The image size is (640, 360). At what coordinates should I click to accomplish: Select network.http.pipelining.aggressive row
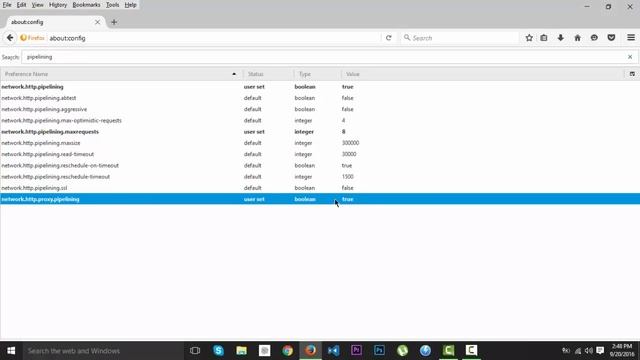click(320, 109)
